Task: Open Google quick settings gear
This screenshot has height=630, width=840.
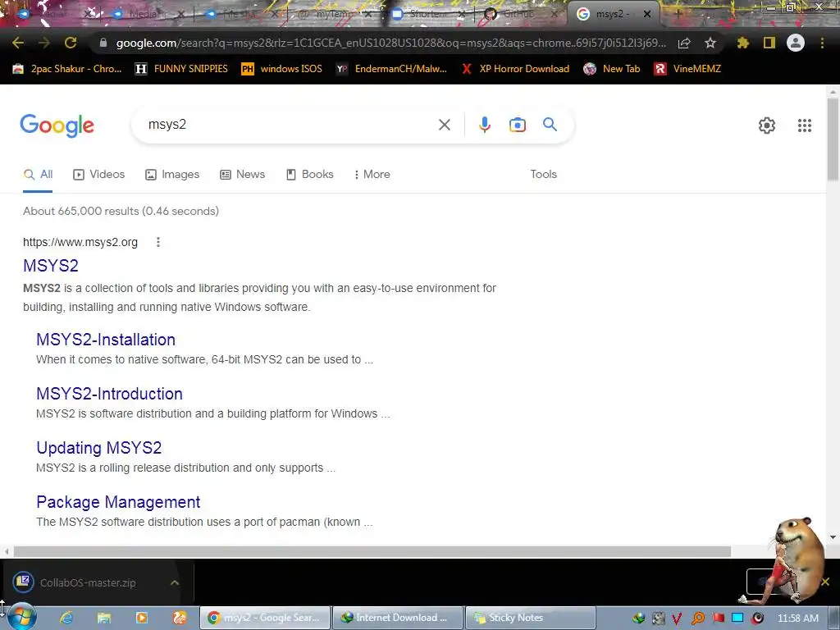Action: 767,126
